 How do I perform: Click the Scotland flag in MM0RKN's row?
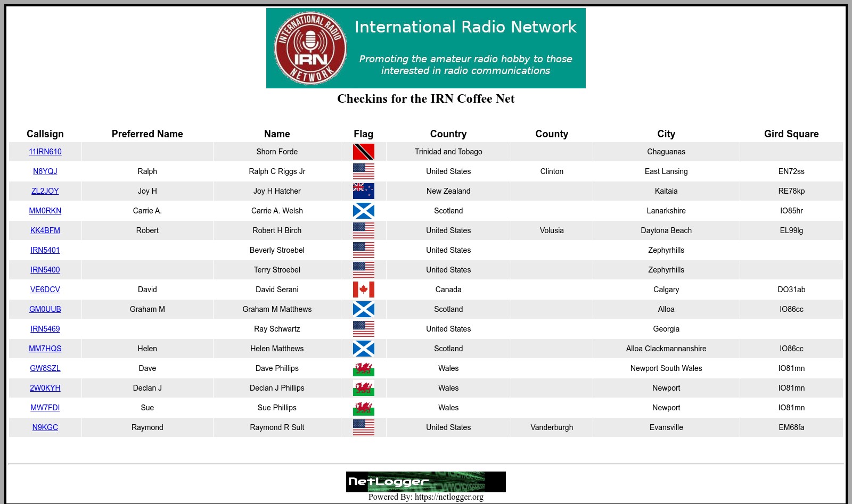click(363, 211)
